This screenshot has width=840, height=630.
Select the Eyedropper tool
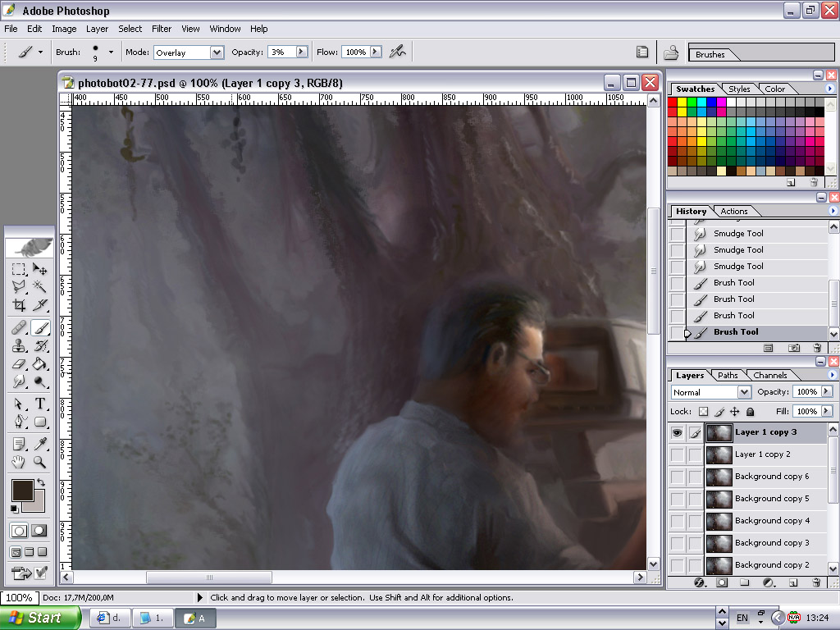39,444
